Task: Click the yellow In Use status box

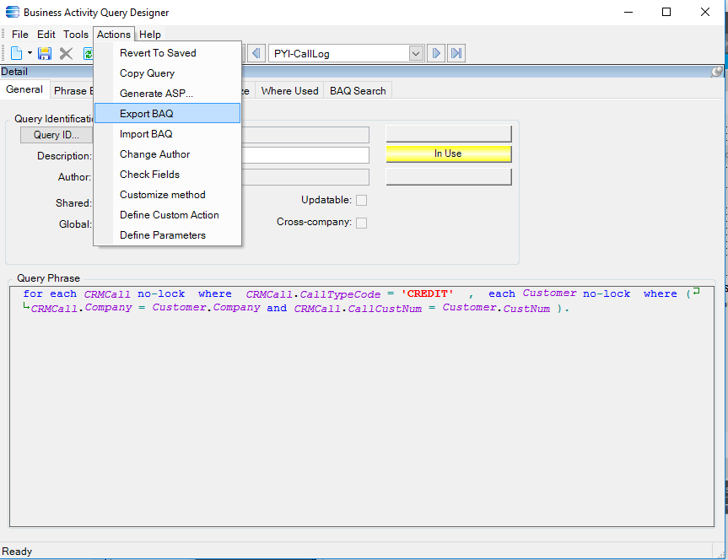Action: click(x=448, y=153)
